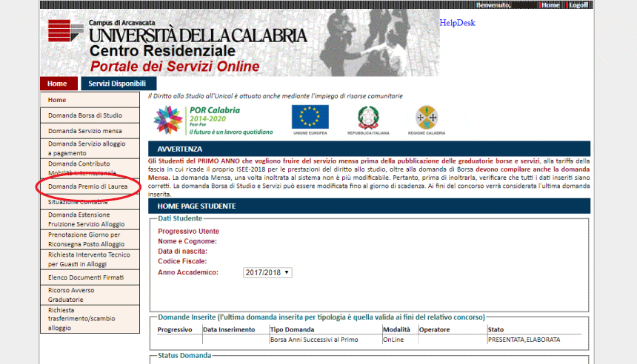This screenshot has height=364, width=637.
Task: Click the Dati Studente section title
Action: point(180,218)
